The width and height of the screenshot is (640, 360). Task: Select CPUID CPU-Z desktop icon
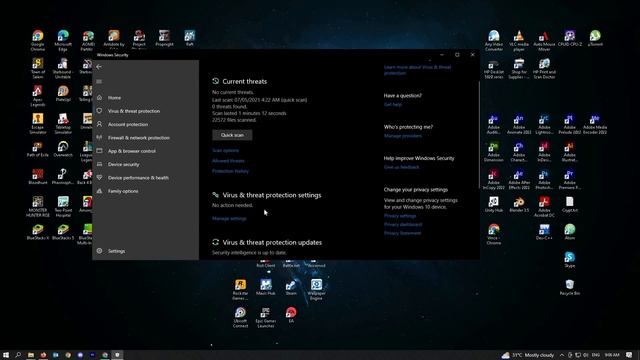pyautogui.click(x=570, y=38)
